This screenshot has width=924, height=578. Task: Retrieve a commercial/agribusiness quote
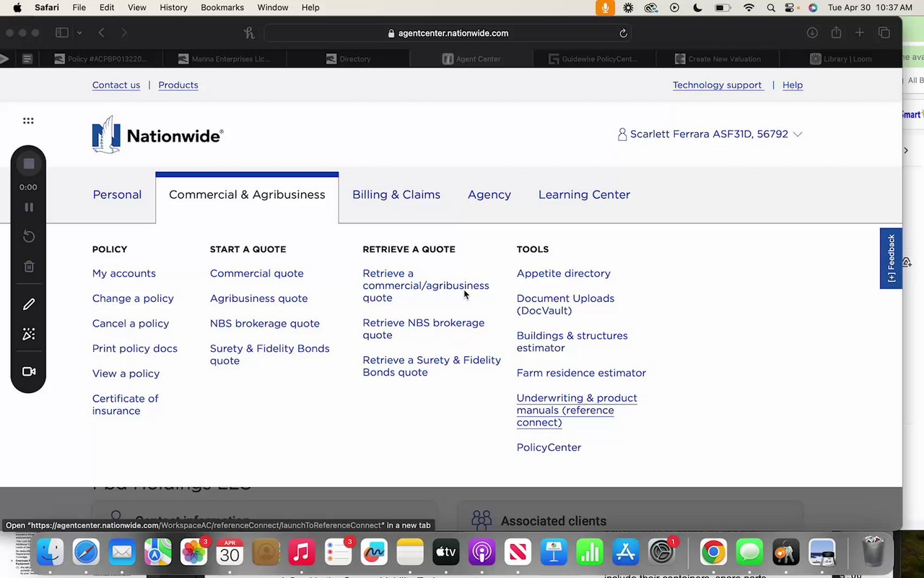point(426,285)
